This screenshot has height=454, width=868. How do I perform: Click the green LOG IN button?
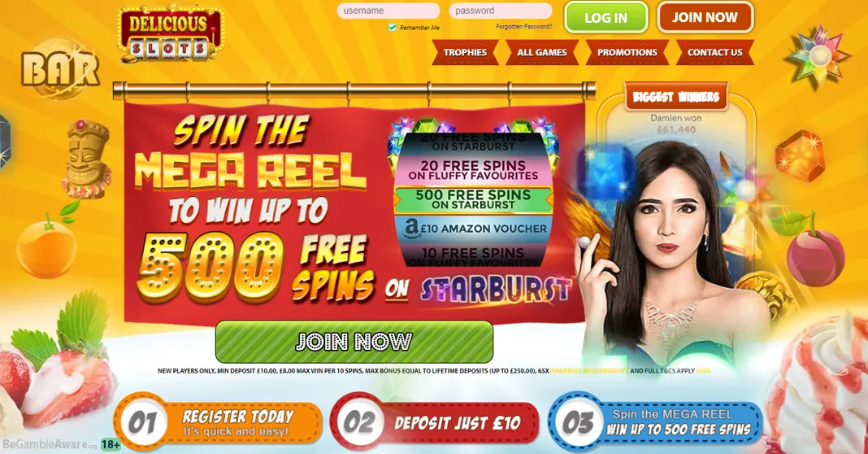pyautogui.click(x=606, y=18)
